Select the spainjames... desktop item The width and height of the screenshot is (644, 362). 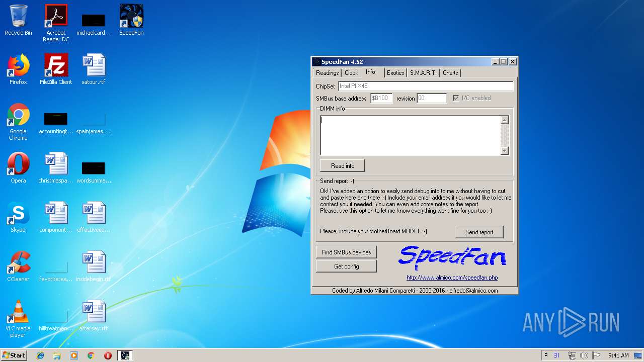pyautogui.click(x=94, y=123)
